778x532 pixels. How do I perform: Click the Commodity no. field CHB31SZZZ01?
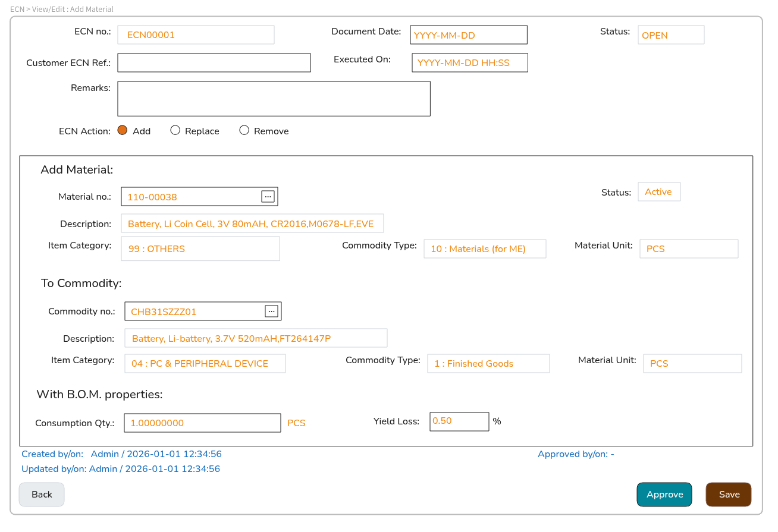[203, 311]
